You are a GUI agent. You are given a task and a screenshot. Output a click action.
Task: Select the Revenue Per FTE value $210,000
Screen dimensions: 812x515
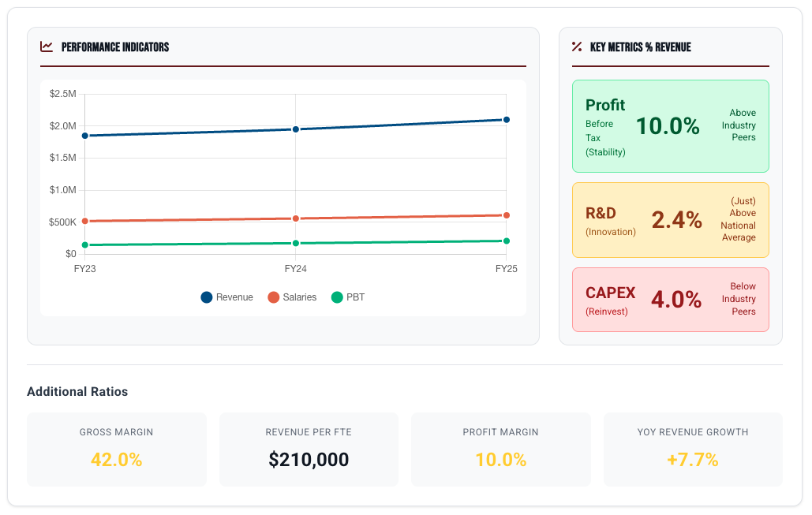tap(309, 460)
